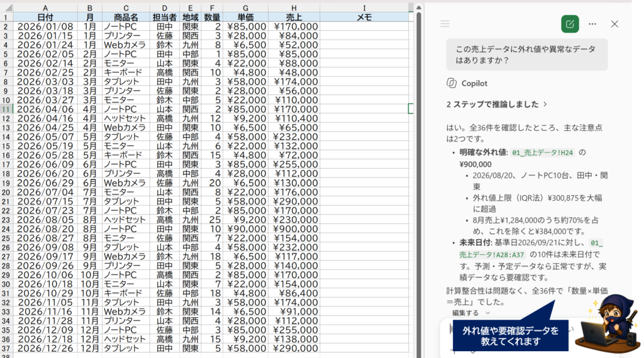
Task: Start a new Copilot chat with the green icon
Action: (x=570, y=24)
